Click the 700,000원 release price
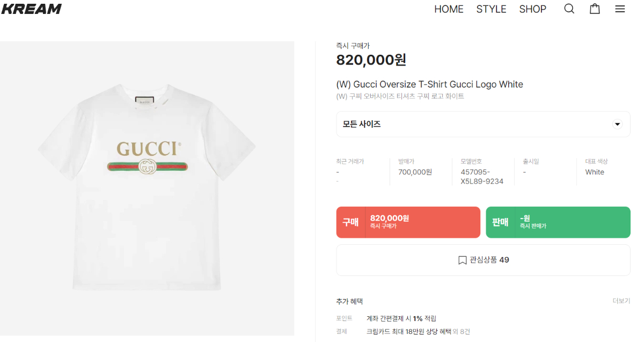The width and height of the screenshot is (644, 342). point(415,172)
